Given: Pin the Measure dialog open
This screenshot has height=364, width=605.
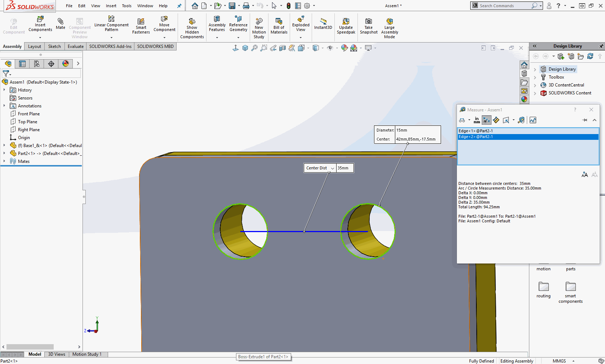Looking at the screenshot, I should (x=584, y=120).
